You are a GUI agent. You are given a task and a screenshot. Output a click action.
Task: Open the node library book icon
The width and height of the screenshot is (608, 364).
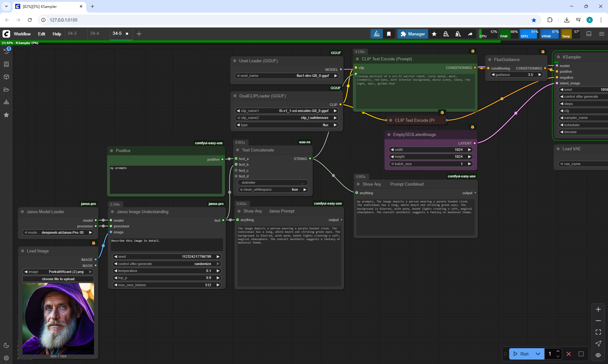tap(6, 64)
